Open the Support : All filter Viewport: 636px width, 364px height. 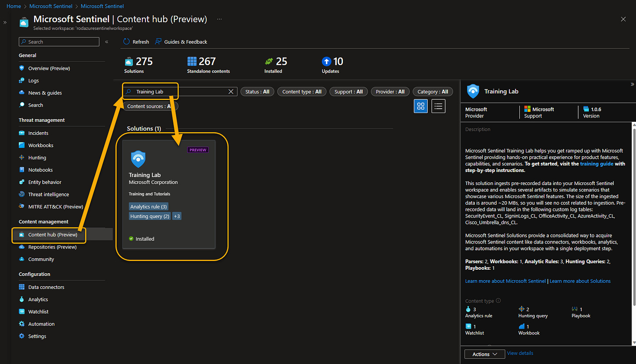pyautogui.click(x=348, y=92)
